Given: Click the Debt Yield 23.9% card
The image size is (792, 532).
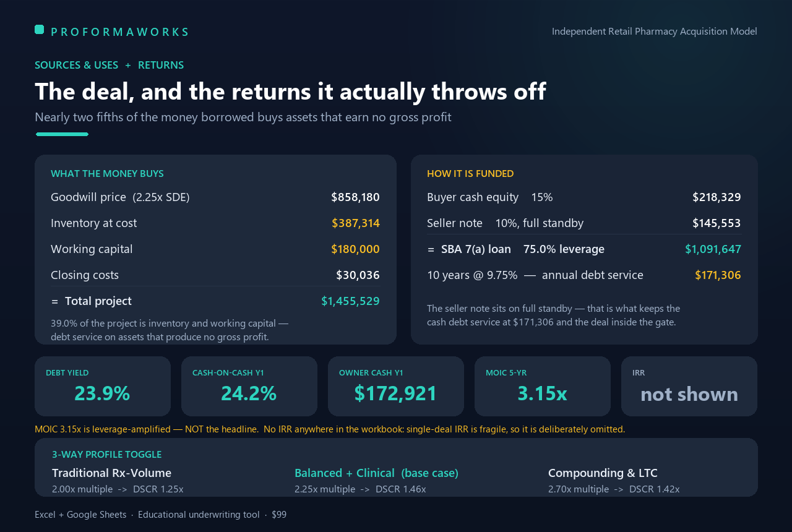Looking at the screenshot, I should (x=103, y=386).
